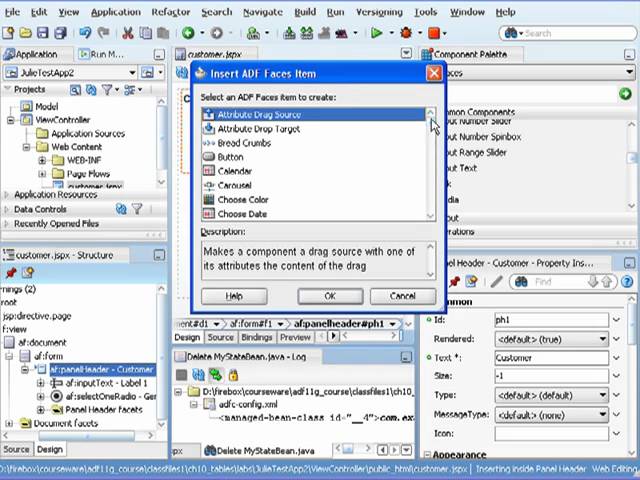This screenshot has height=480, width=640.
Task: Expand the WEB-INF folder
Action: click(42, 160)
